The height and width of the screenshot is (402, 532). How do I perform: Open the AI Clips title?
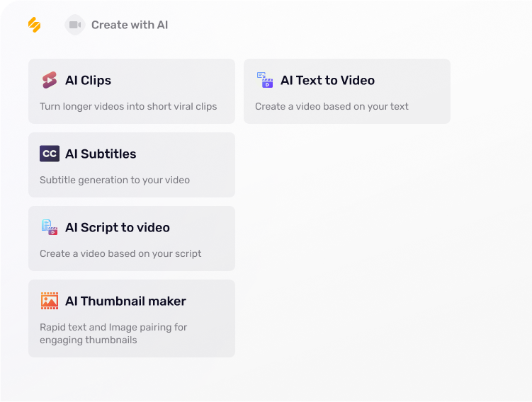pyautogui.click(x=88, y=81)
